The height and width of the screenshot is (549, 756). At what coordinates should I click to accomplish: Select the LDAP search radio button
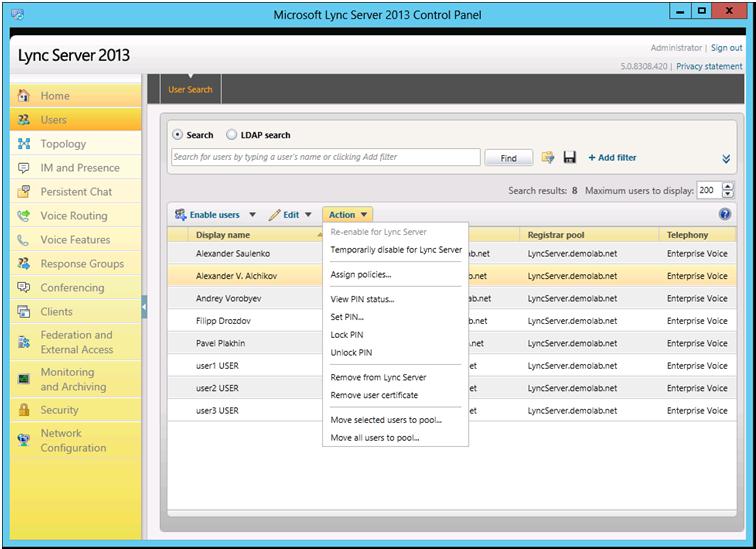tap(231, 135)
